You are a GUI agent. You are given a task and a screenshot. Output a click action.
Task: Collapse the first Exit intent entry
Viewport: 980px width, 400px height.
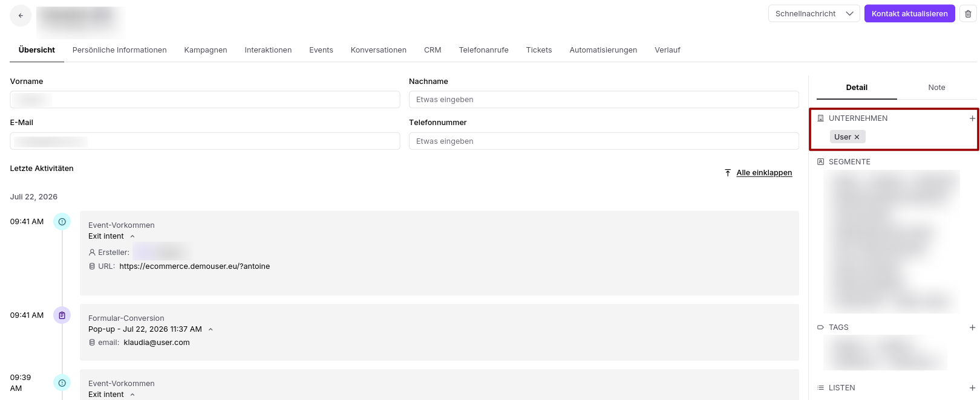(x=132, y=236)
